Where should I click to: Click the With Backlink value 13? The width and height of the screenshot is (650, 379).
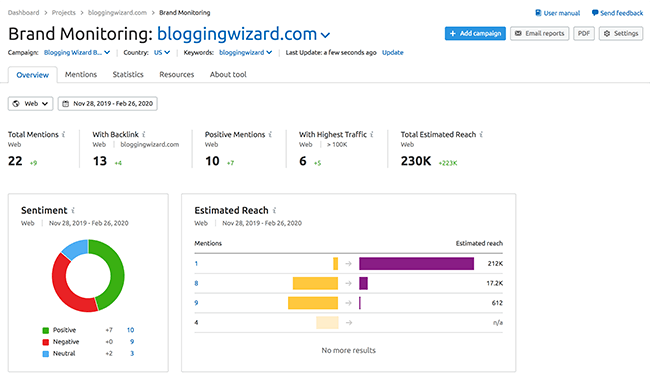100,161
